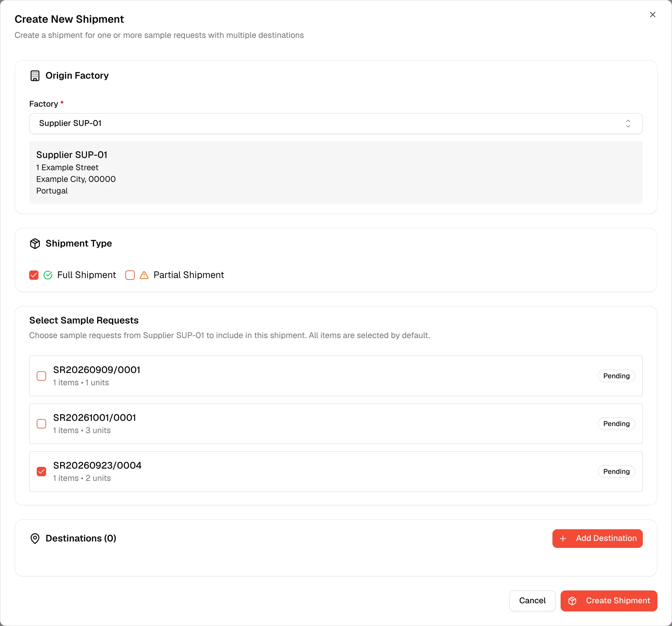Click the up-down chevron in Factory selector
Image resolution: width=672 pixels, height=626 pixels.
[x=628, y=124]
